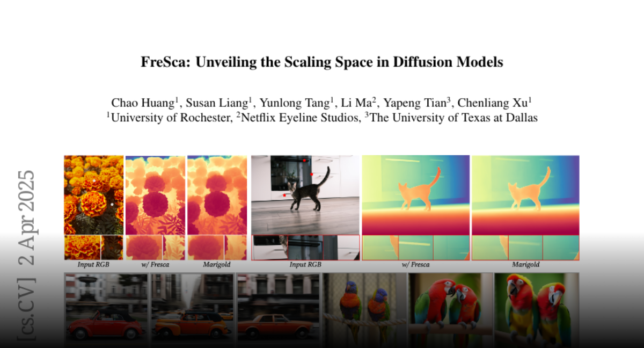Open the two red macaws touching beaks image
This screenshot has width=644, height=348.
coord(451,310)
